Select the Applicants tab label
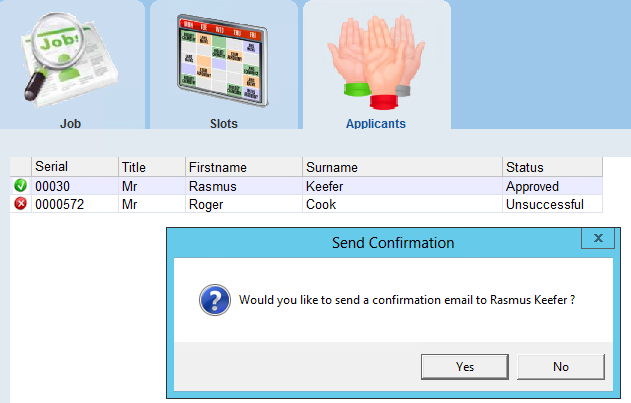 point(376,124)
